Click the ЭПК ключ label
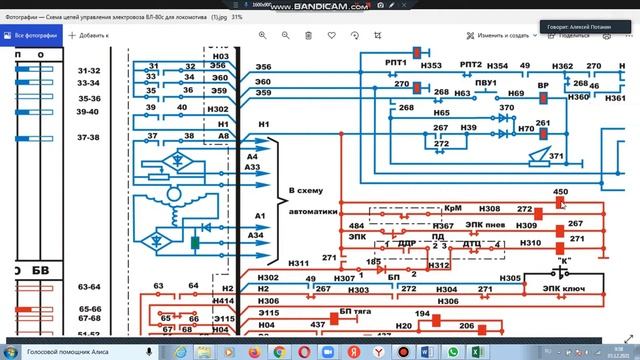 click(564, 289)
